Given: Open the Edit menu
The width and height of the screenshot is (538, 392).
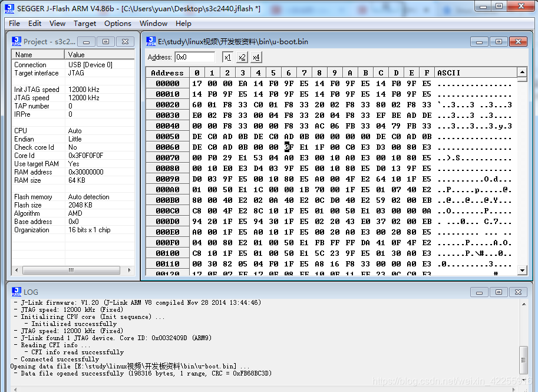Looking at the screenshot, I should (35, 24).
